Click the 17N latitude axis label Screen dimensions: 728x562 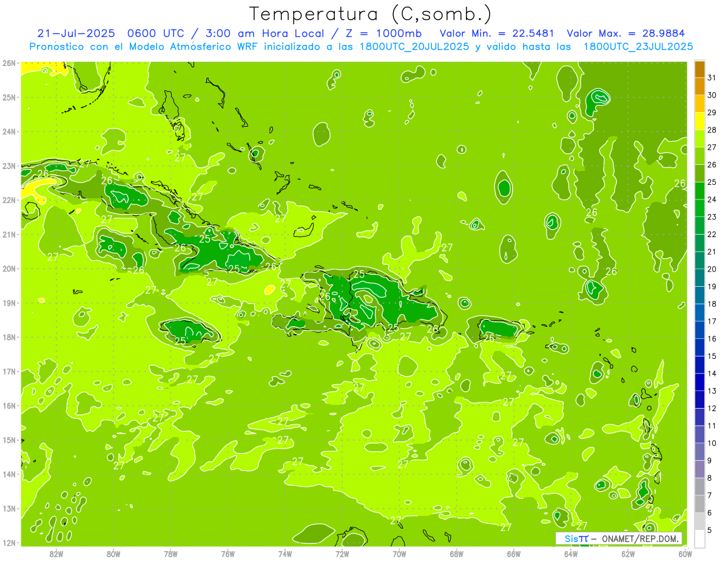click(x=9, y=371)
